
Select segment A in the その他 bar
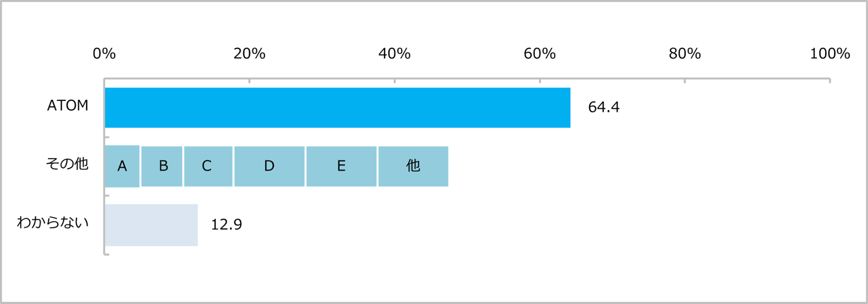122,166
